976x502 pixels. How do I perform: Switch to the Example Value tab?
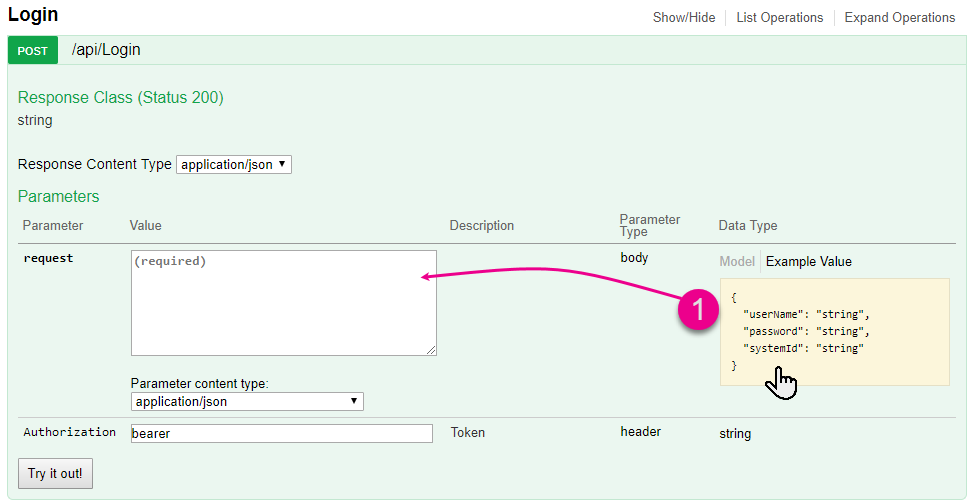point(809,262)
